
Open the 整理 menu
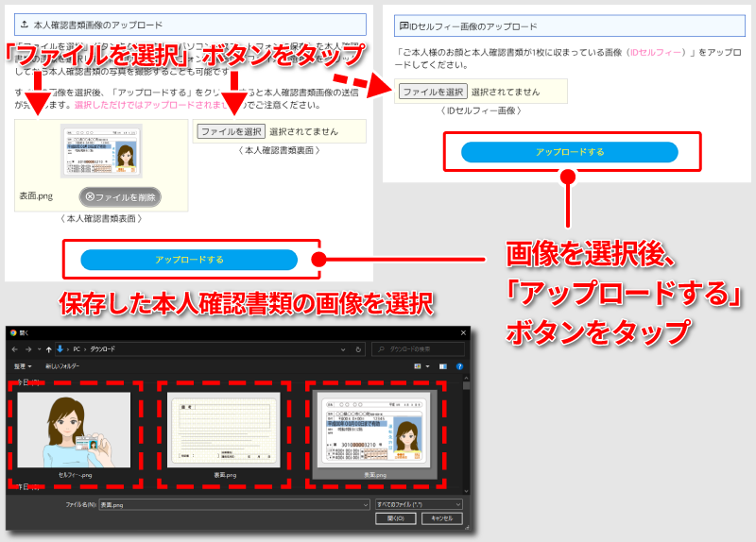23,364
